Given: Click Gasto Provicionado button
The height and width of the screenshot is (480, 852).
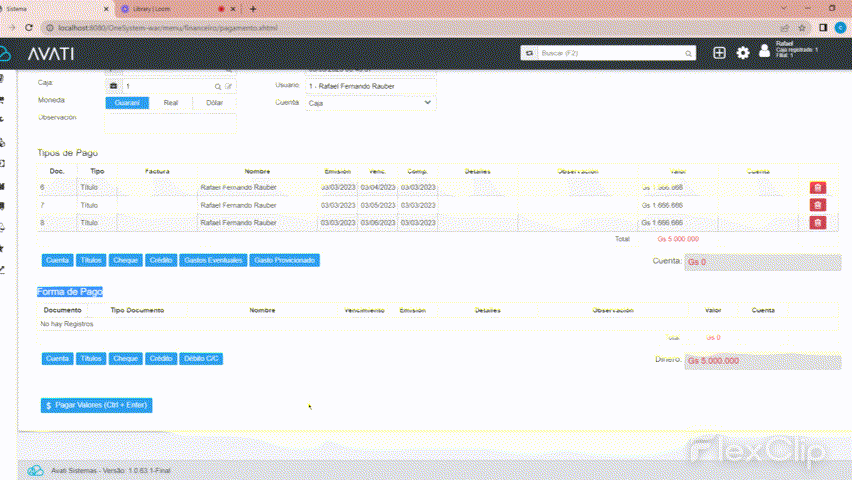Looking at the screenshot, I should point(284,260).
